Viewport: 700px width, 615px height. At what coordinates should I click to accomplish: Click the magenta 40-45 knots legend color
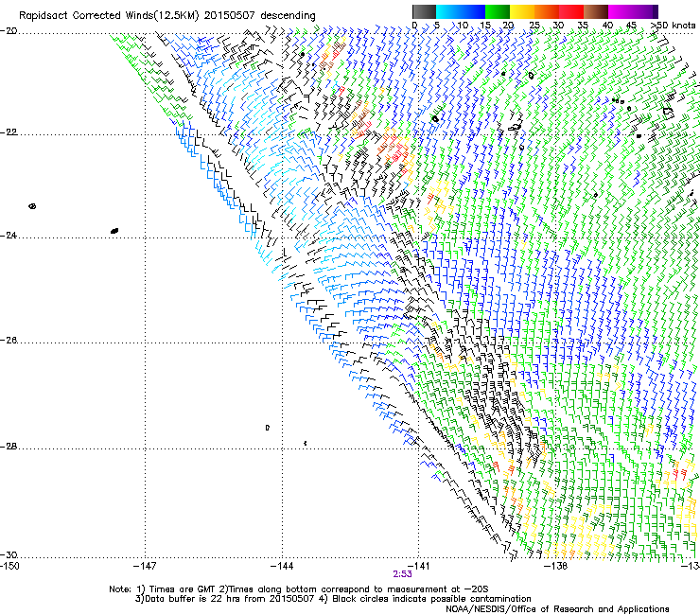pos(621,11)
